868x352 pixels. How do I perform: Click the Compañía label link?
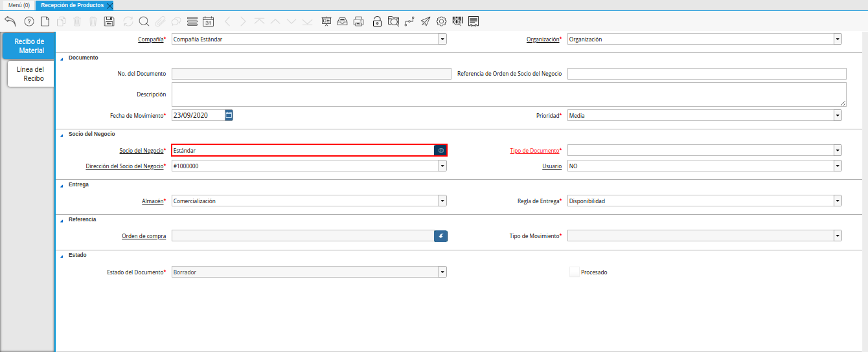(x=151, y=39)
